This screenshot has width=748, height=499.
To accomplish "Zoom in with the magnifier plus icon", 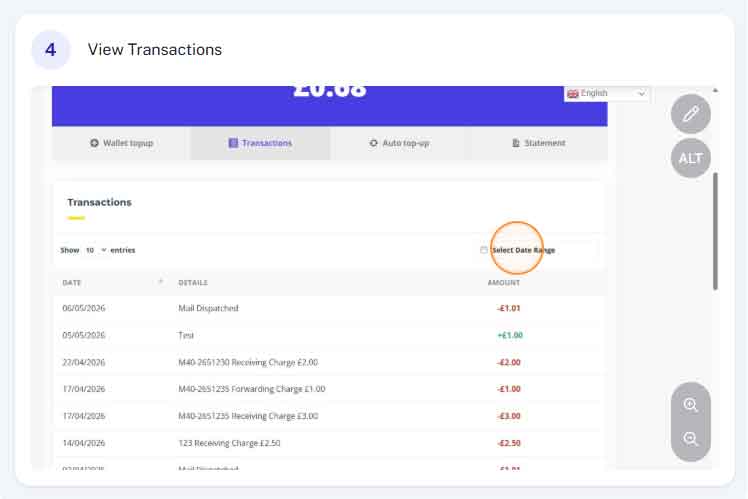I will click(690, 405).
